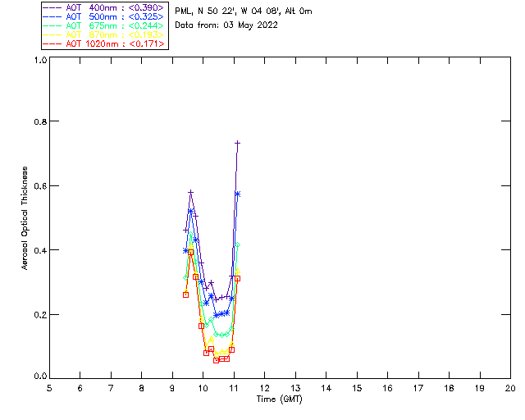525x420 pixels.
Task: Click the x-axis tick label 15
Action: pyautogui.click(x=357, y=388)
